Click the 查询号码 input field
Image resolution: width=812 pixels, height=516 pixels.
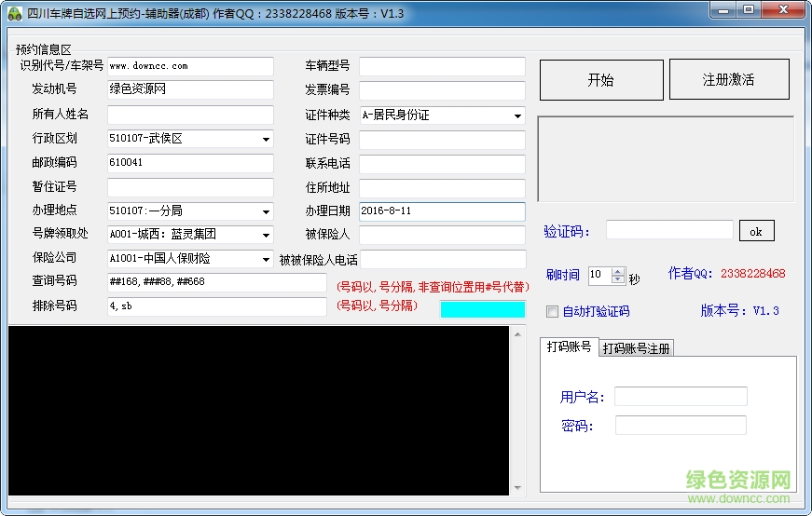pyautogui.click(x=216, y=282)
